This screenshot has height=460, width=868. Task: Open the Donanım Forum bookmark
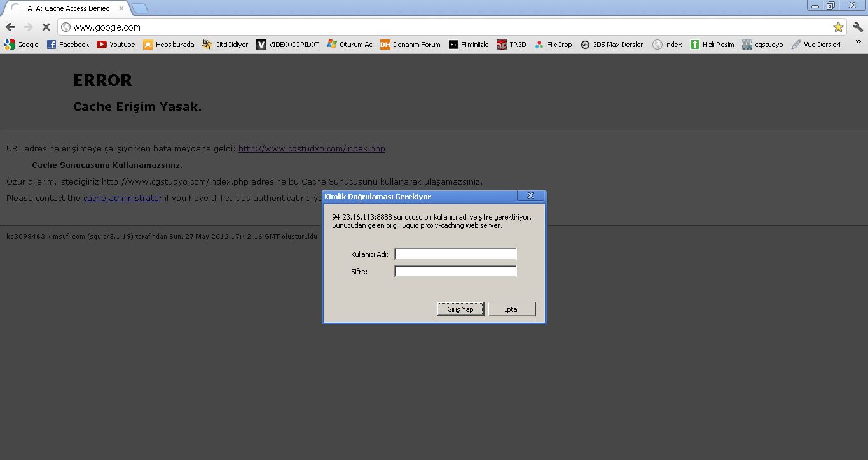click(x=410, y=45)
